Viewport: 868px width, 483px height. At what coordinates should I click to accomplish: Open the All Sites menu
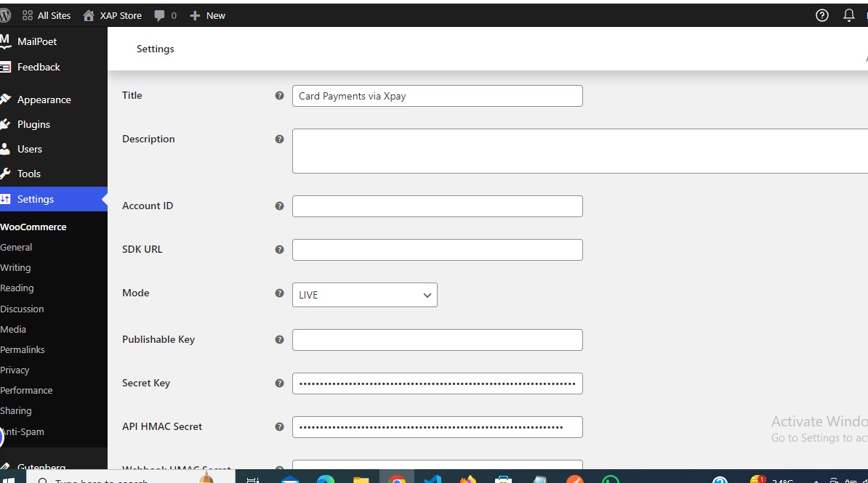coord(47,15)
